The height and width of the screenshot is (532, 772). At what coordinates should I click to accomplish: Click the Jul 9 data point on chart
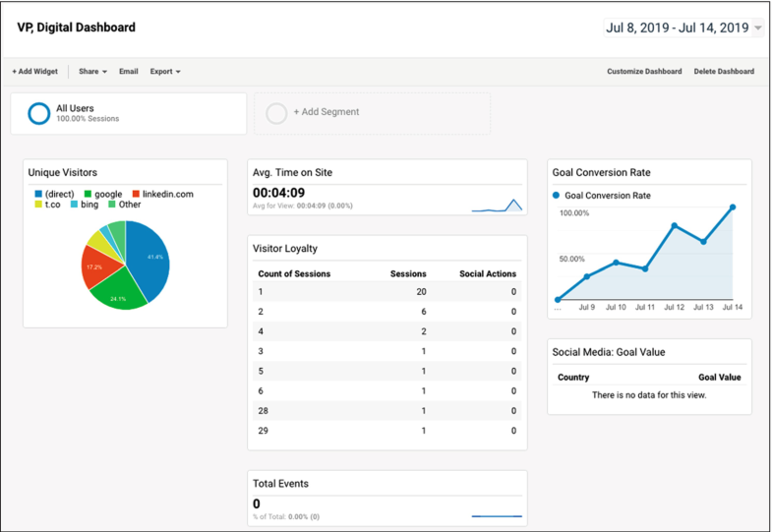click(587, 276)
